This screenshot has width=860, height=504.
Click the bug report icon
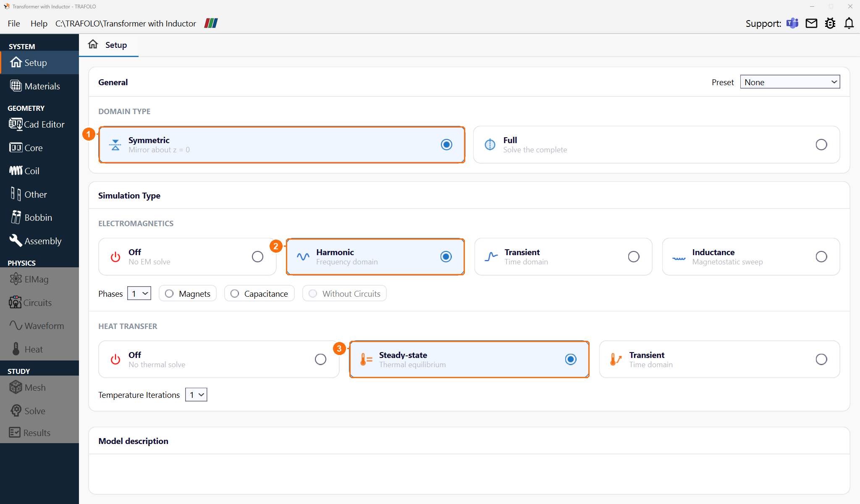point(830,23)
